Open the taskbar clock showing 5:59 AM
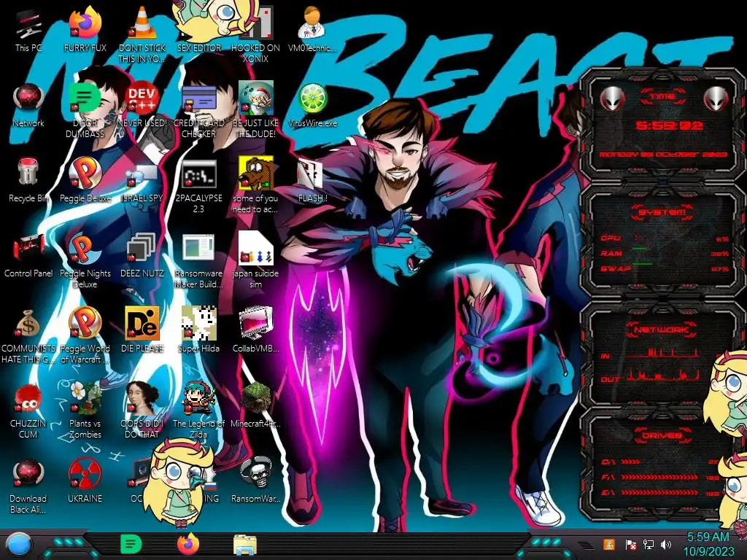Screen dimensions: 747x560 pos(708,544)
